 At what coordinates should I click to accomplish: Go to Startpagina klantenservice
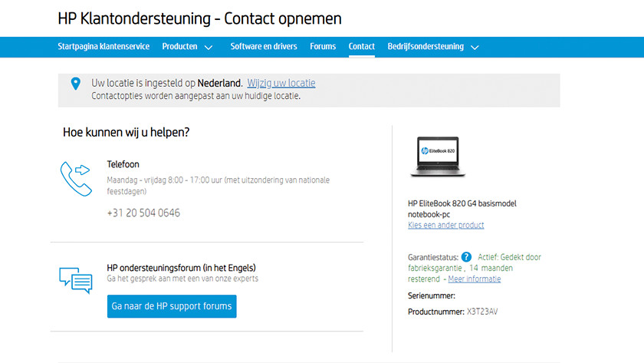coord(103,46)
